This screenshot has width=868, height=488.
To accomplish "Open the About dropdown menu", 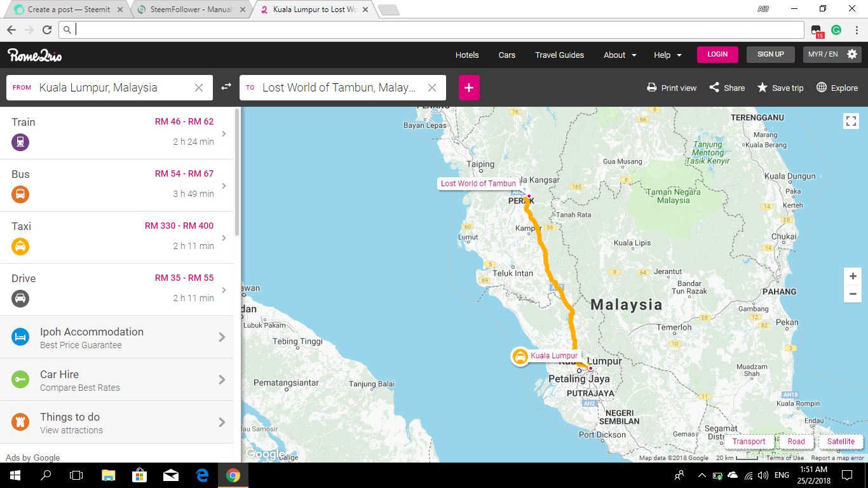I will (620, 55).
